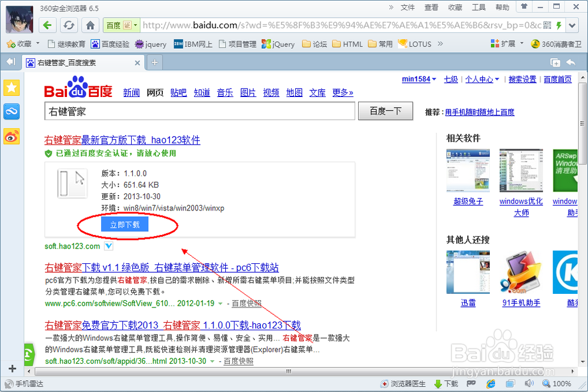Toggle the sidebar collapse icon left of tabs
Viewport: 588px width, 392px height.
(x=11, y=62)
